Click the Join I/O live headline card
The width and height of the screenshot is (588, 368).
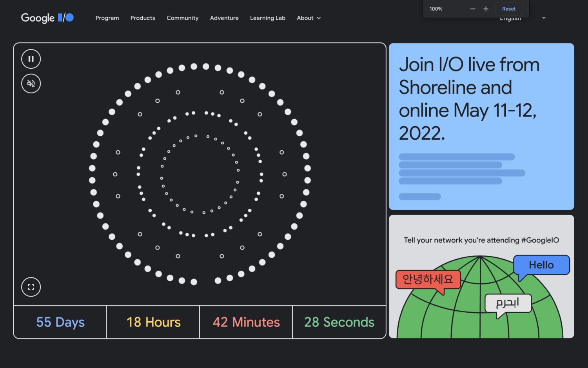[x=481, y=126]
